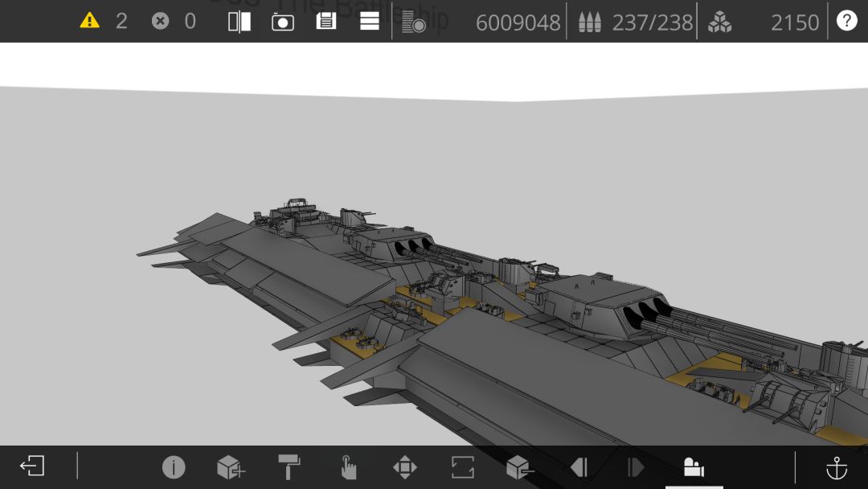Click the cost value 6009048
868x489 pixels.
pos(518,23)
